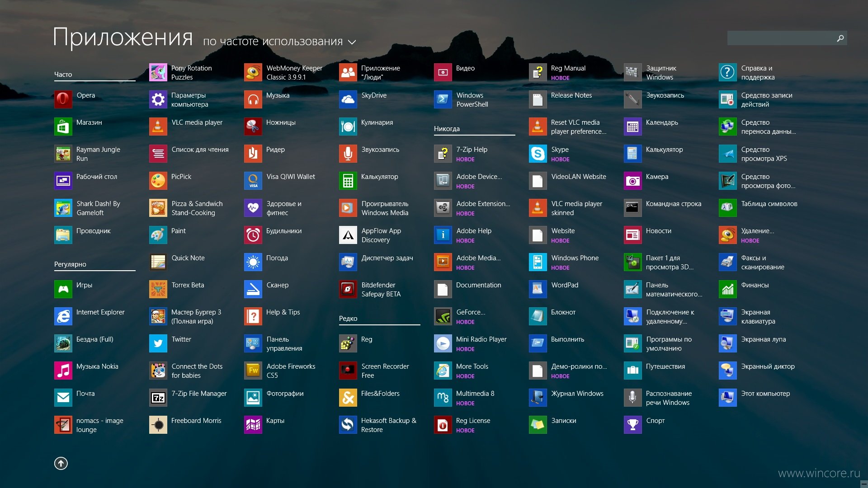
Task: Open the Финансы finance icon
Action: (728, 289)
